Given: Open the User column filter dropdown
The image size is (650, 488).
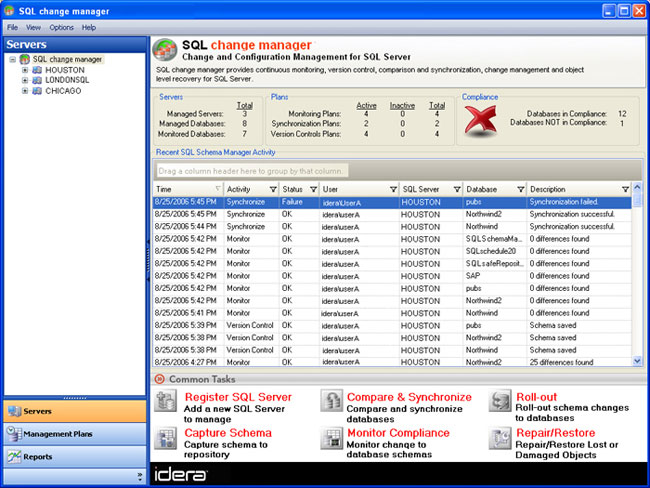Looking at the screenshot, I should click(x=393, y=189).
